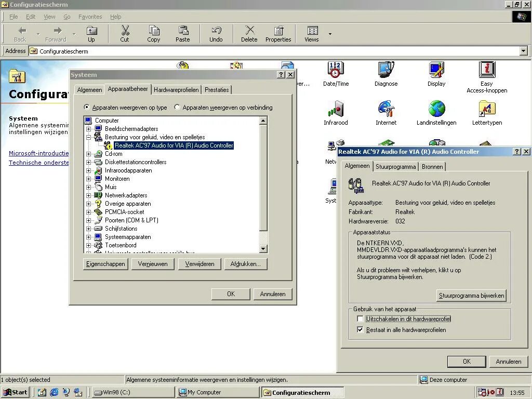Viewport: 532px width, 399px height.
Task: Open the Infrarood control panel icon
Action: tap(336, 113)
